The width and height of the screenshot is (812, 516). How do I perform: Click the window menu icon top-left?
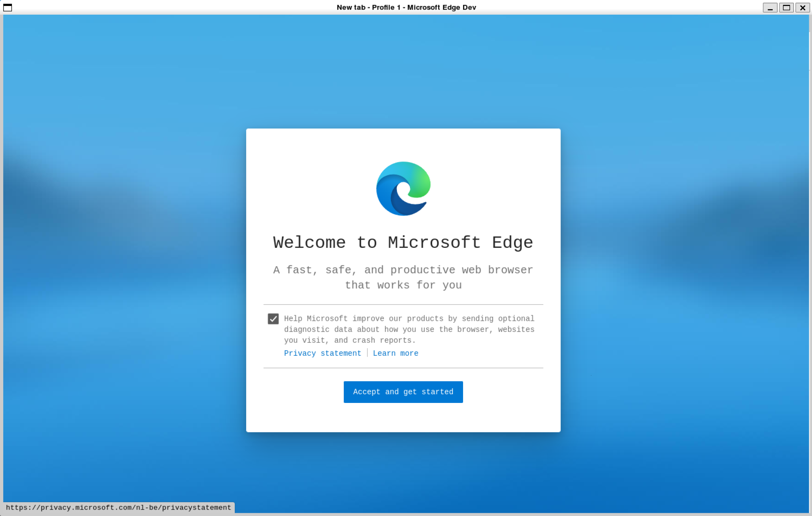[8, 7]
